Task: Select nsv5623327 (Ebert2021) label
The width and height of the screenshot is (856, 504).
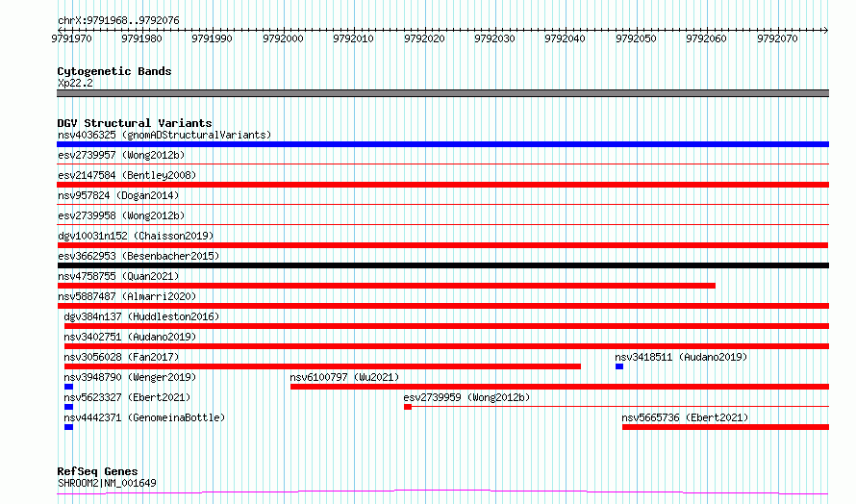Action: click(127, 397)
